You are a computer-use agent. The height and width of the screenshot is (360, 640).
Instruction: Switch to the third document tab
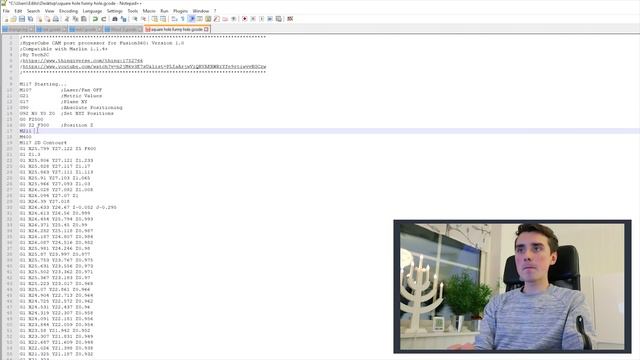coord(85,29)
